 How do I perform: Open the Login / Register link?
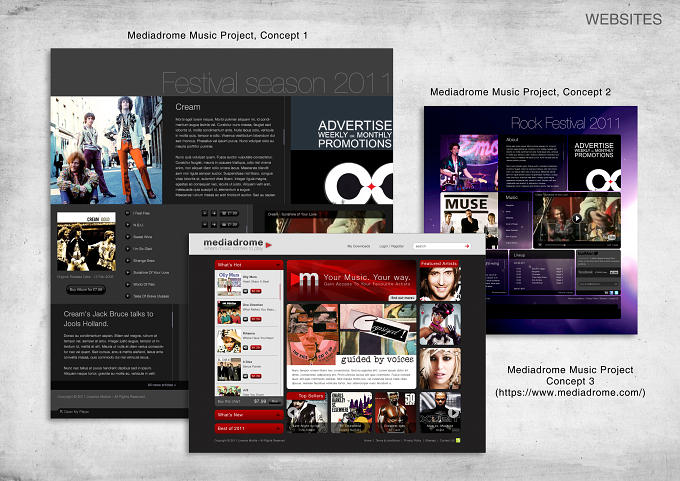(391, 246)
